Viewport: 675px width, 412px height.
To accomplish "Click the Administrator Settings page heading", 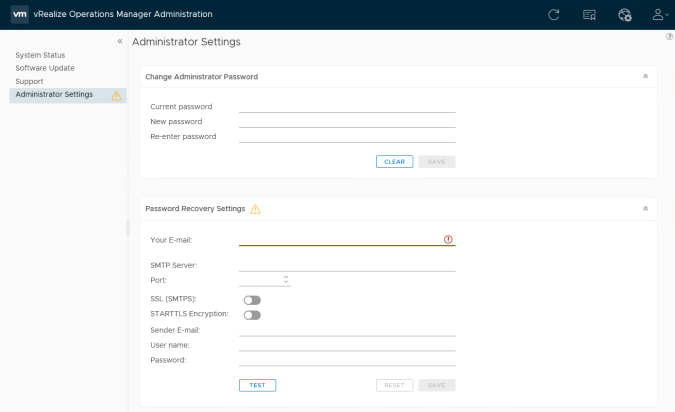I will [x=186, y=42].
